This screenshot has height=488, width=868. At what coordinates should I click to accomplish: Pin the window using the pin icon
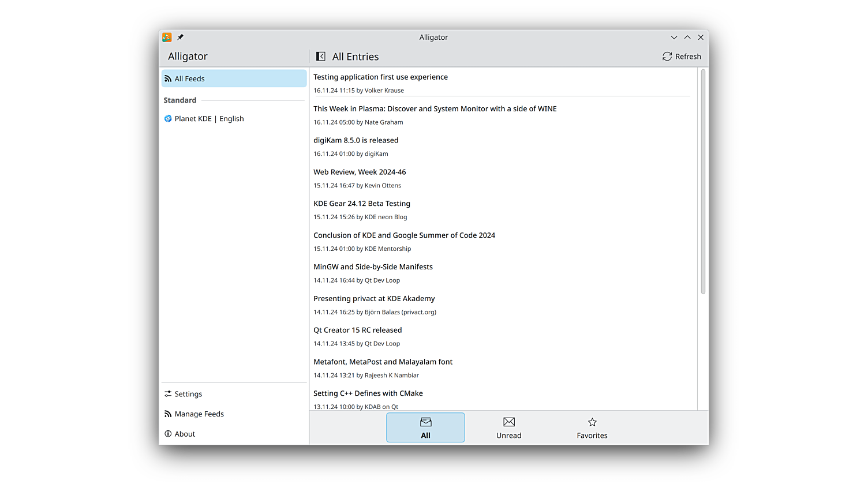pos(180,37)
